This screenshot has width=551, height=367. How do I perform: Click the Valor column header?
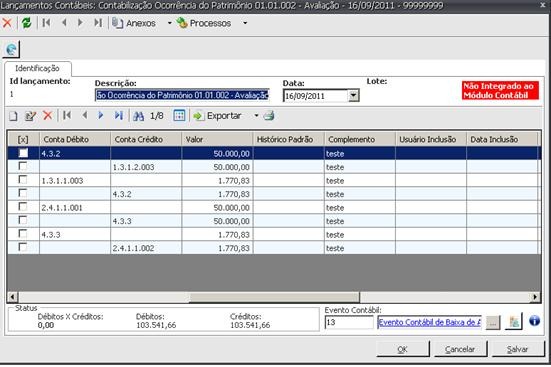[x=217, y=140]
